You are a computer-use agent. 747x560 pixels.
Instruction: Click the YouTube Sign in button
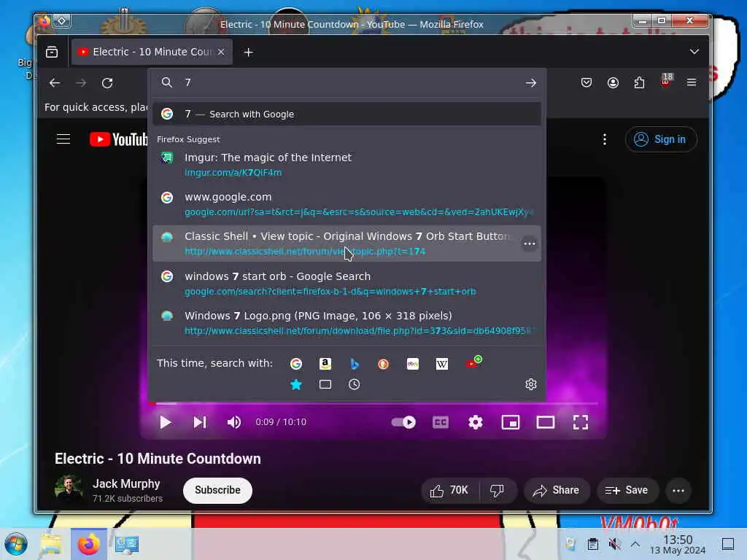pyautogui.click(x=661, y=139)
